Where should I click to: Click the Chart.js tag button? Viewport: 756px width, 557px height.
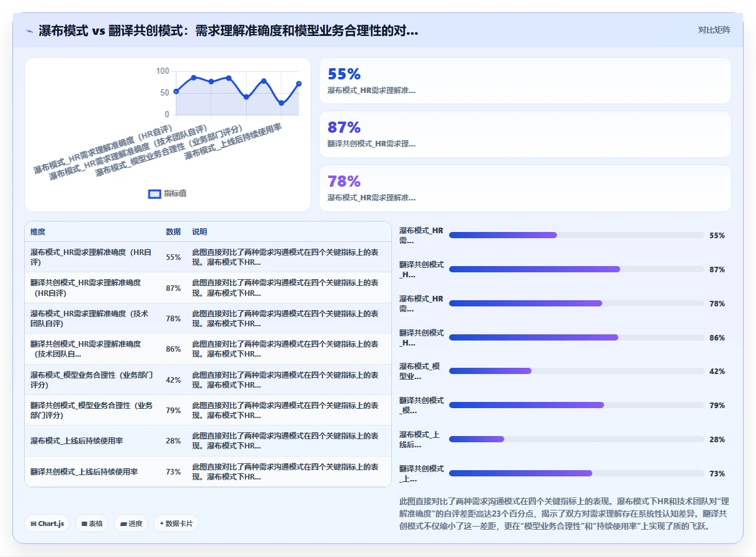[47, 524]
